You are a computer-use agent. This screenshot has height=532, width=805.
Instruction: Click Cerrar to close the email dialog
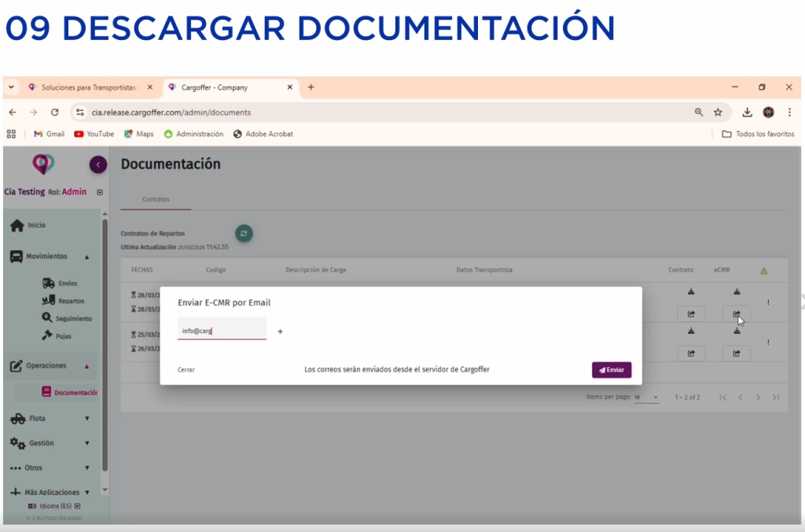point(186,369)
